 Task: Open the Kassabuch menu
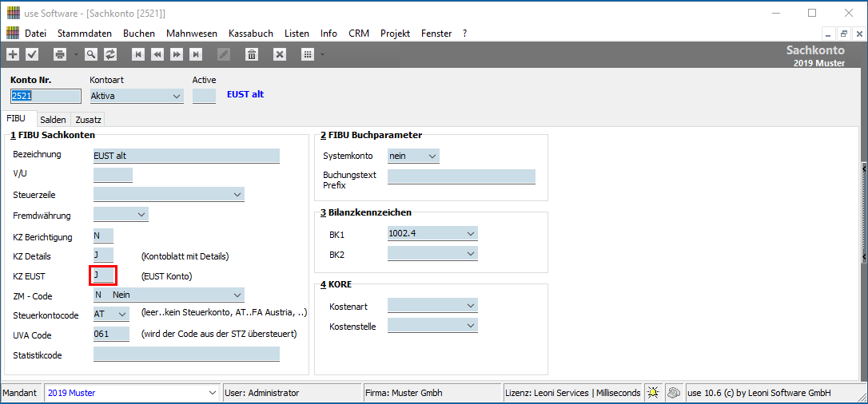click(x=251, y=34)
